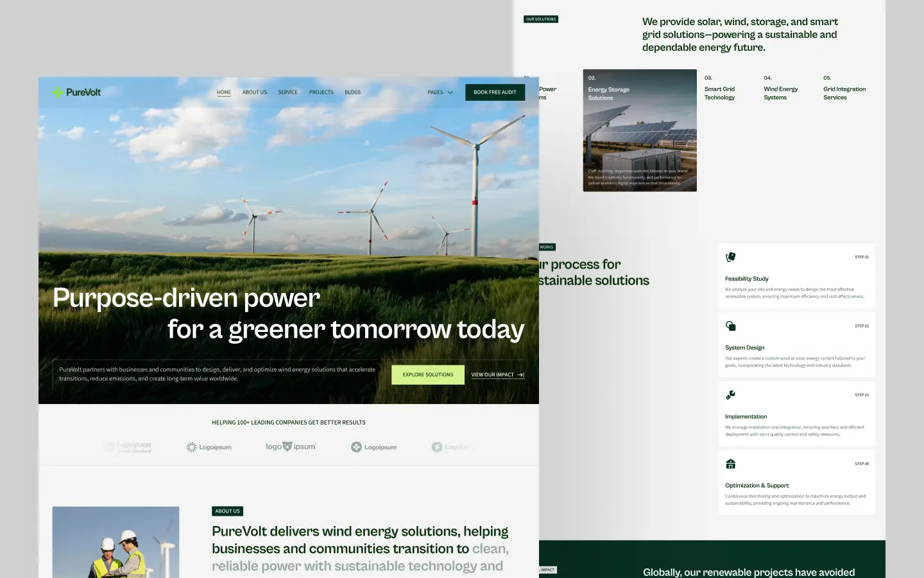Image resolution: width=924 pixels, height=578 pixels.
Task: Click the Logoipsum starburst logo
Action: coord(209,447)
